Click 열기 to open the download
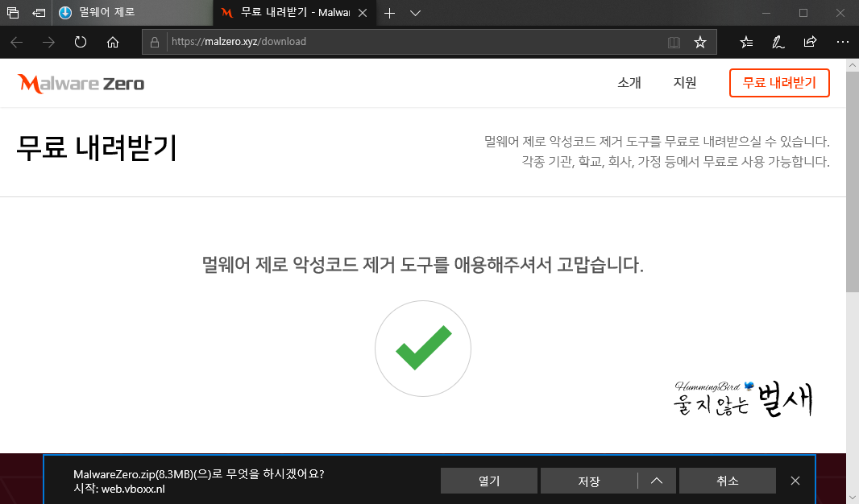Viewport: 859px width, 504px height. pyautogui.click(x=488, y=481)
